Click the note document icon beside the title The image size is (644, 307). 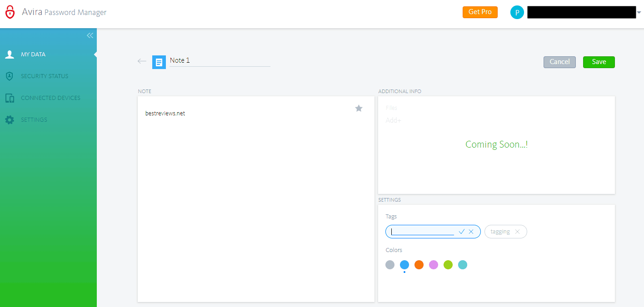coord(159,61)
